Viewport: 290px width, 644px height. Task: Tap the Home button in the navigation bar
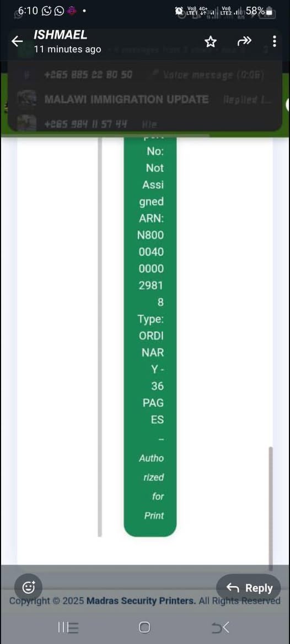point(144,627)
